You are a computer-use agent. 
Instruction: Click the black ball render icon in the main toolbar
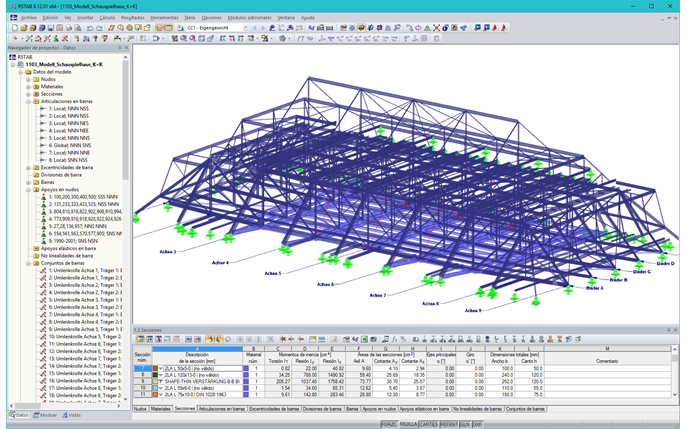[445, 28]
